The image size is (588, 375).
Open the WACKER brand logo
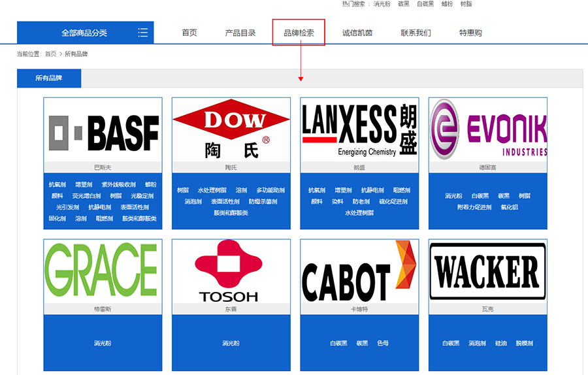[488, 270]
